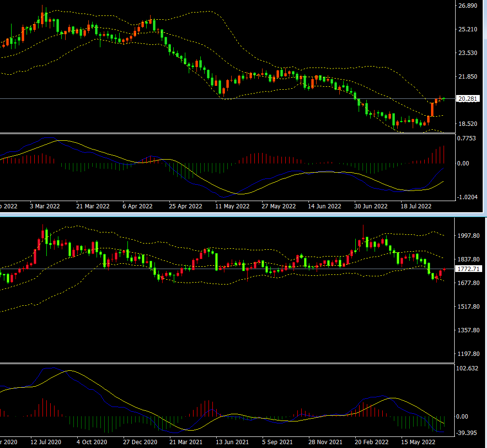This screenshot has height=448, width=487.
Task: Click the 18 Jul 2022 time axis label
Action: tap(416, 206)
